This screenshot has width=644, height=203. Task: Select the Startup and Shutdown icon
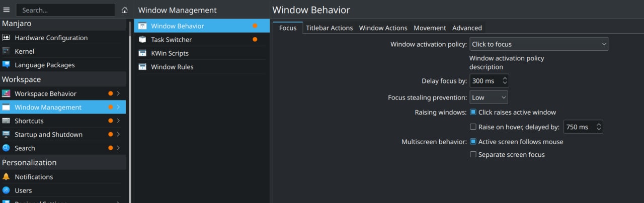coord(6,134)
